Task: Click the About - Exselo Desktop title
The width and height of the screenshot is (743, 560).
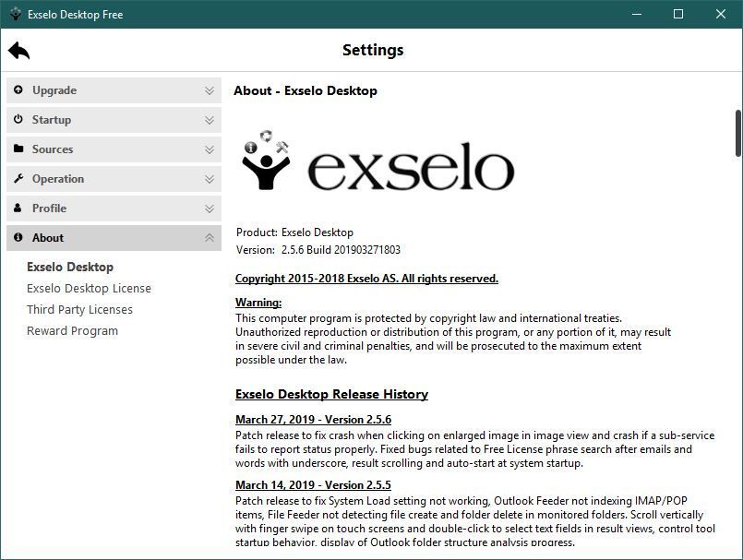Action: (306, 90)
